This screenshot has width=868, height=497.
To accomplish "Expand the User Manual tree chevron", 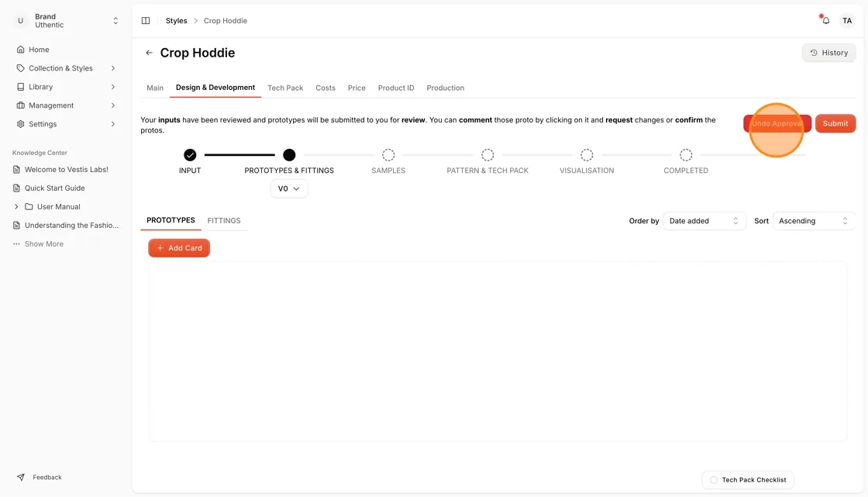I will click(16, 207).
